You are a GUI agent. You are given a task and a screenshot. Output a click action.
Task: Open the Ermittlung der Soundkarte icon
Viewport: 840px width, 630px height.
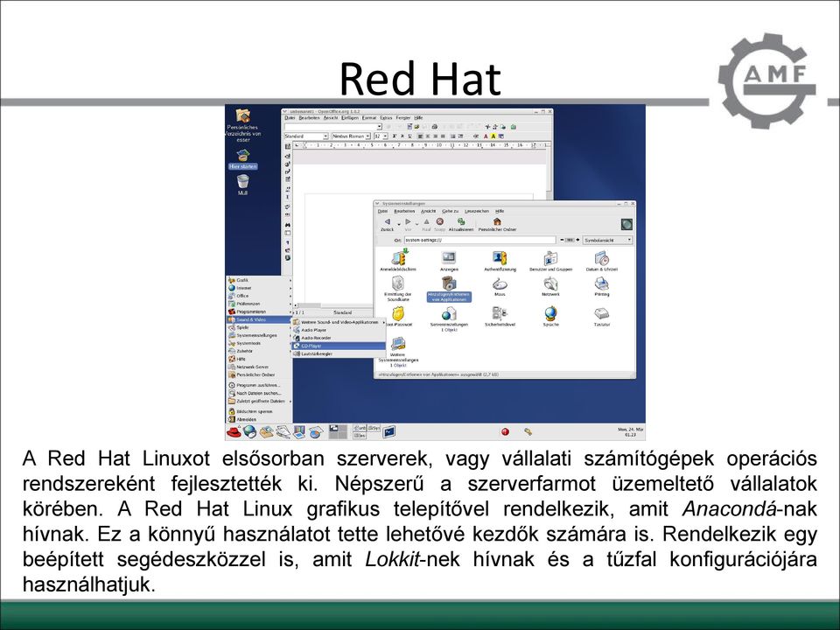(x=397, y=283)
